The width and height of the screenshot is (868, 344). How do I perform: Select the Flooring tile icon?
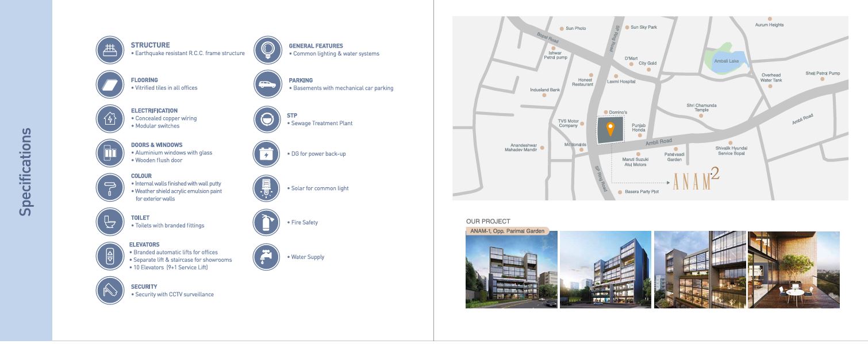tap(109, 84)
